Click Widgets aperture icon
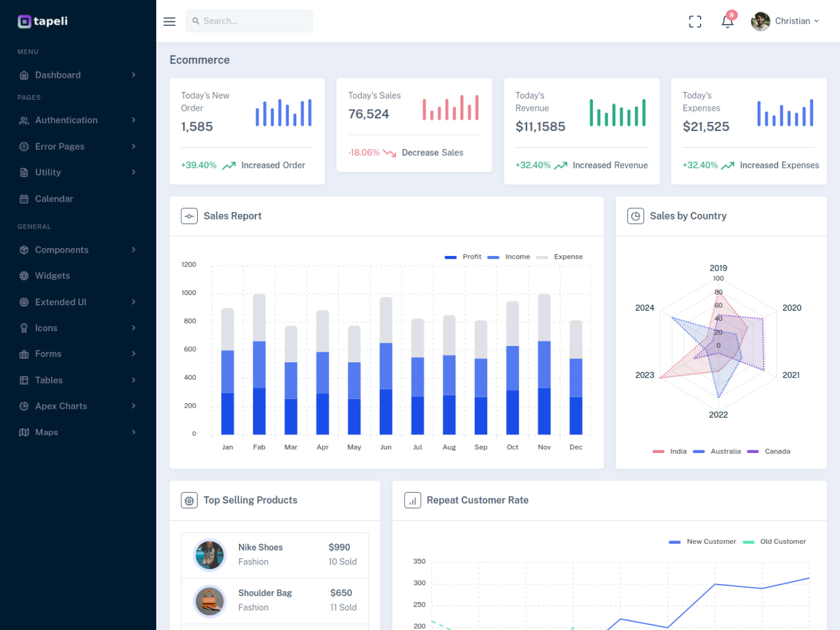Screen dimensions: 840x630 [24, 276]
